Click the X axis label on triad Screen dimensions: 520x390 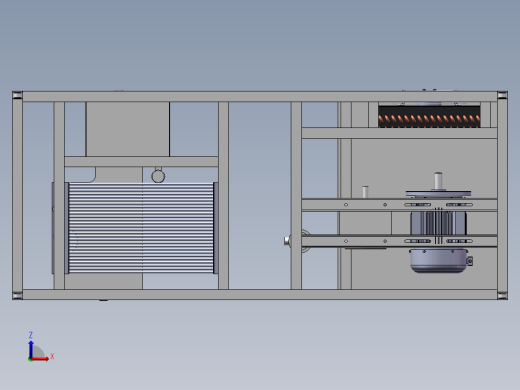click(x=52, y=357)
